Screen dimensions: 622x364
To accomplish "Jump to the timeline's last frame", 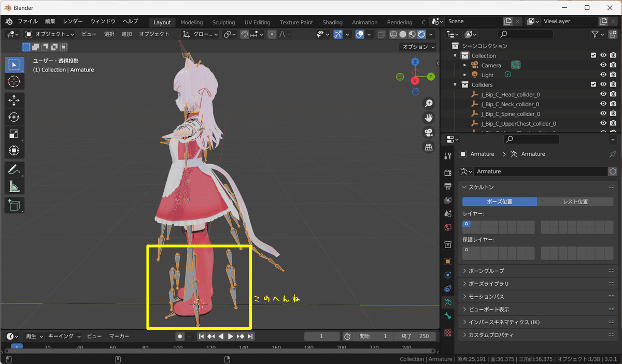I will 250,337.
